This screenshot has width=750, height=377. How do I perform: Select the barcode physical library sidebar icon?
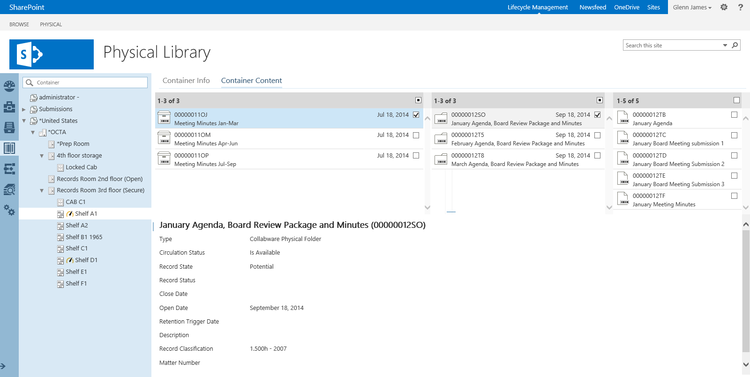tap(9, 148)
